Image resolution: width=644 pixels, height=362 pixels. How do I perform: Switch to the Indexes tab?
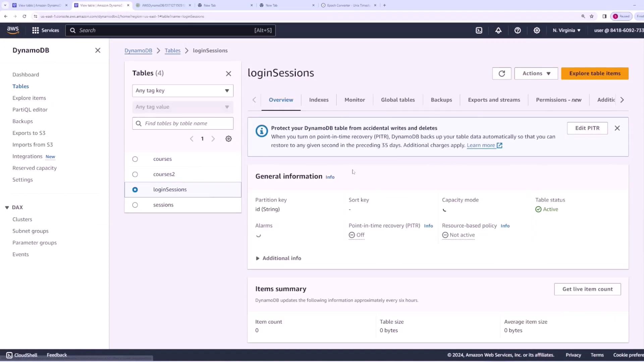coord(319,100)
